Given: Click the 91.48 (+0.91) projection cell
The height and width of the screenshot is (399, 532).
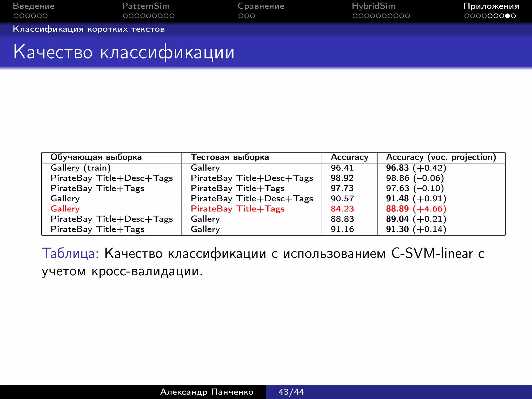Looking at the screenshot, I should [416, 198].
